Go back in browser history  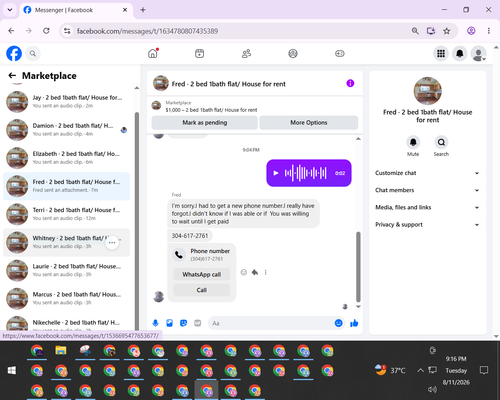11,31
